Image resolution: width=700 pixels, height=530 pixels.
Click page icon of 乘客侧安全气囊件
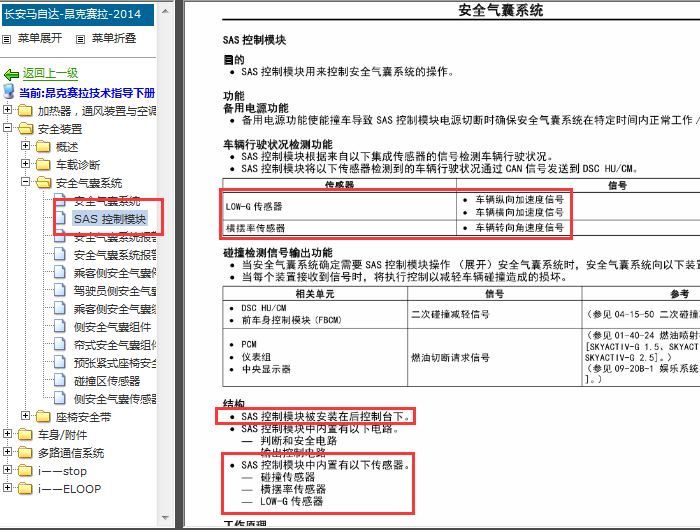[60, 272]
